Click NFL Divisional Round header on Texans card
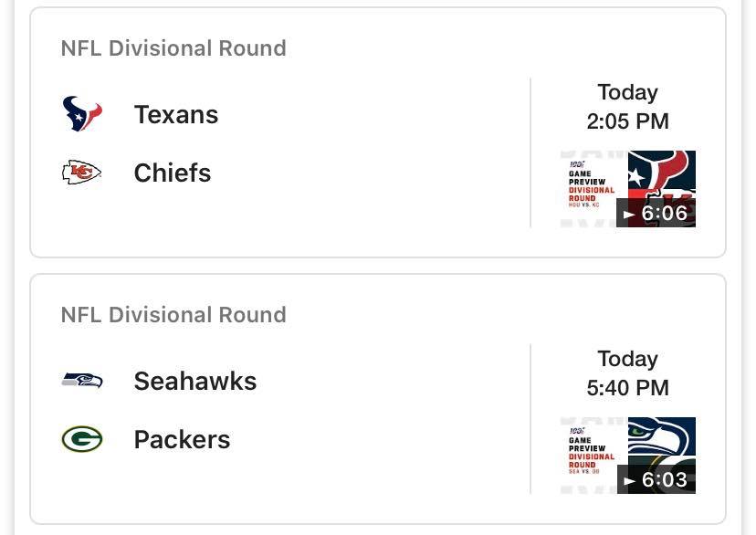The height and width of the screenshot is (535, 756). tap(173, 47)
